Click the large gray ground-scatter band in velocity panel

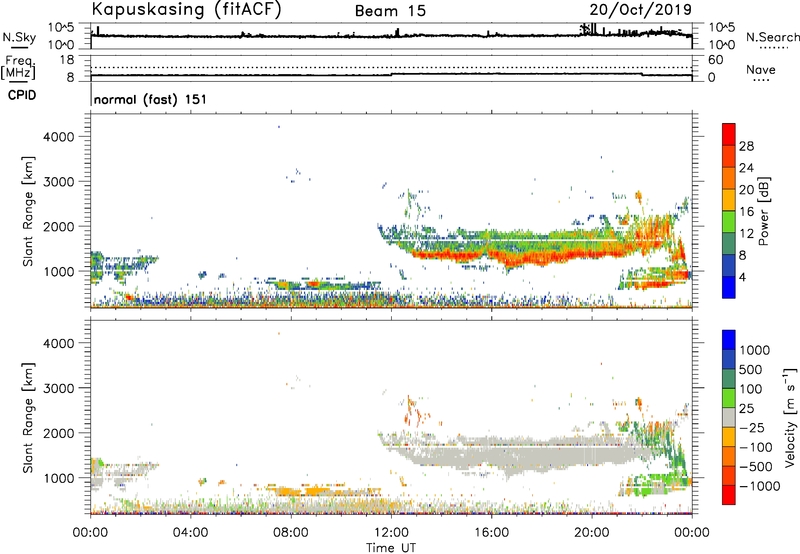(x=520, y=453)
